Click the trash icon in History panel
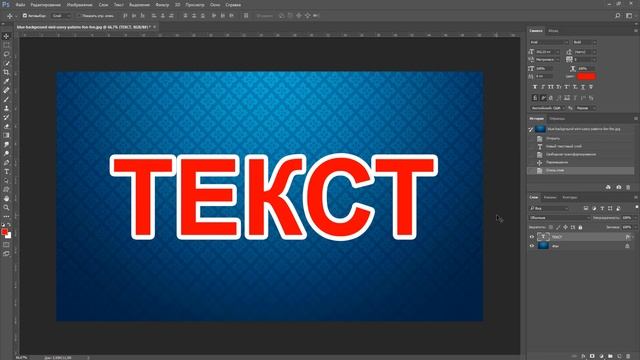Screen dimensions: 640x360 tap(628, 187)
